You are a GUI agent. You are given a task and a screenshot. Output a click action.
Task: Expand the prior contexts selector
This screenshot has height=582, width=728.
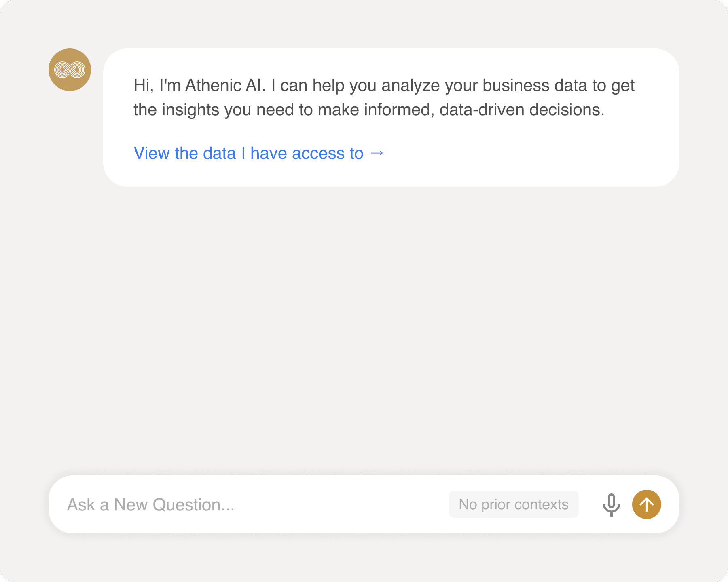514,504
